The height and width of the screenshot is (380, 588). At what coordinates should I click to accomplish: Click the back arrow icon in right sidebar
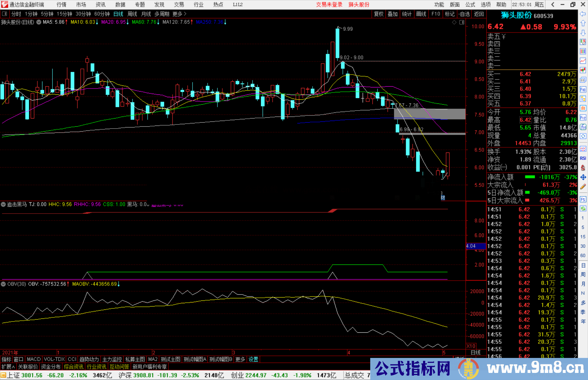pos(583,14)
